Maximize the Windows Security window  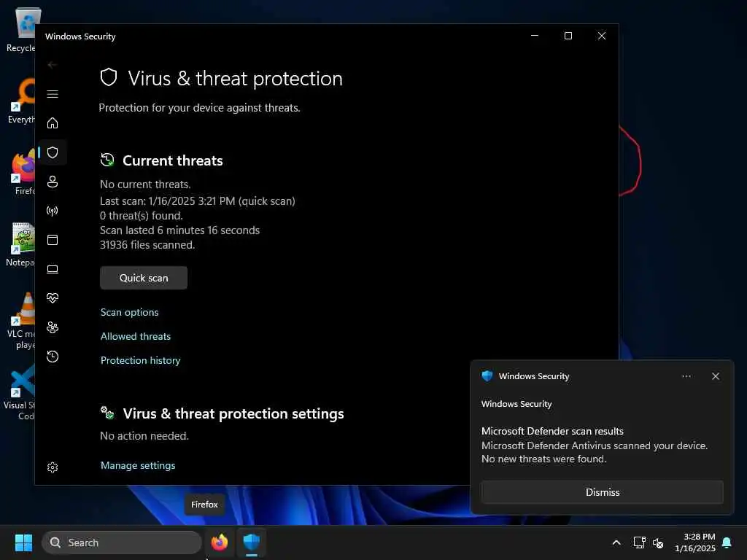click(x=568, y=36)
